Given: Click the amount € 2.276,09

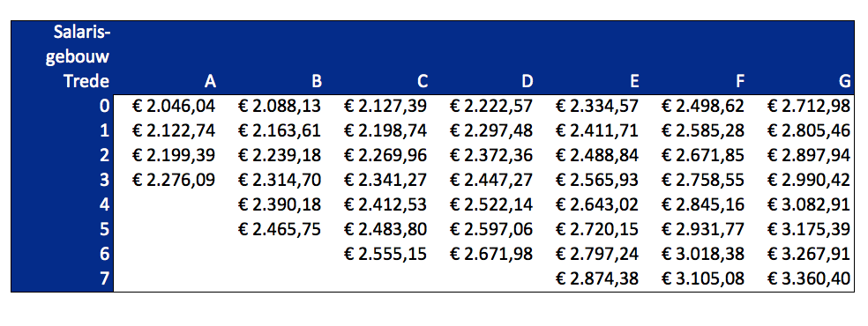Looking at the screenshot, I should pyautogui.click(x=174, y=180).
